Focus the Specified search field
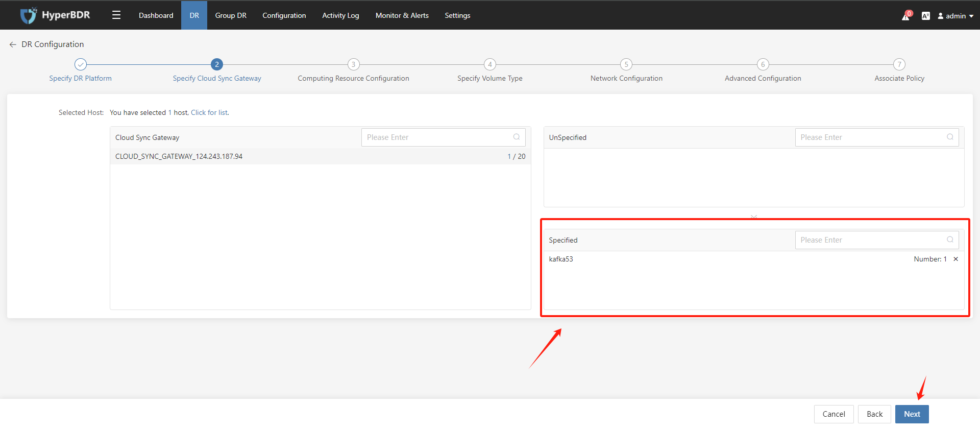980x429 pixels. pyautogui.click(x=877, y=240)
